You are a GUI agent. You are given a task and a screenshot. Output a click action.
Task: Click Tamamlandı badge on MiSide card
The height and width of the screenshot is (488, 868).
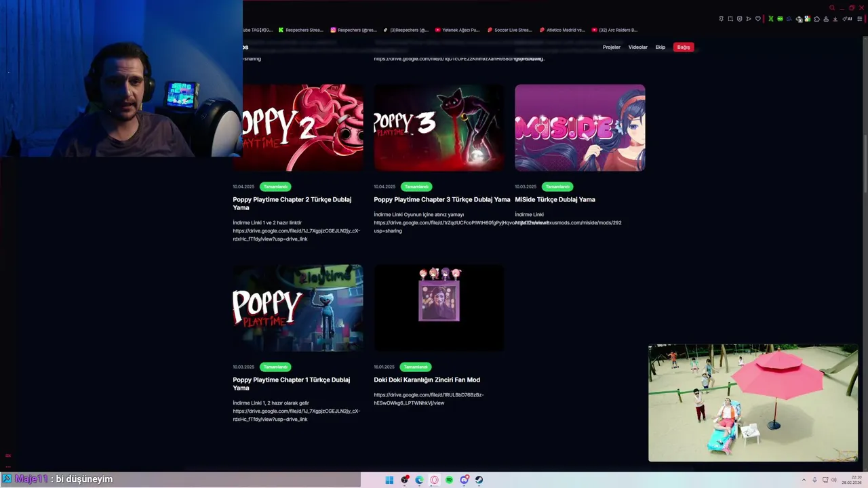click(x=557, y=186)
